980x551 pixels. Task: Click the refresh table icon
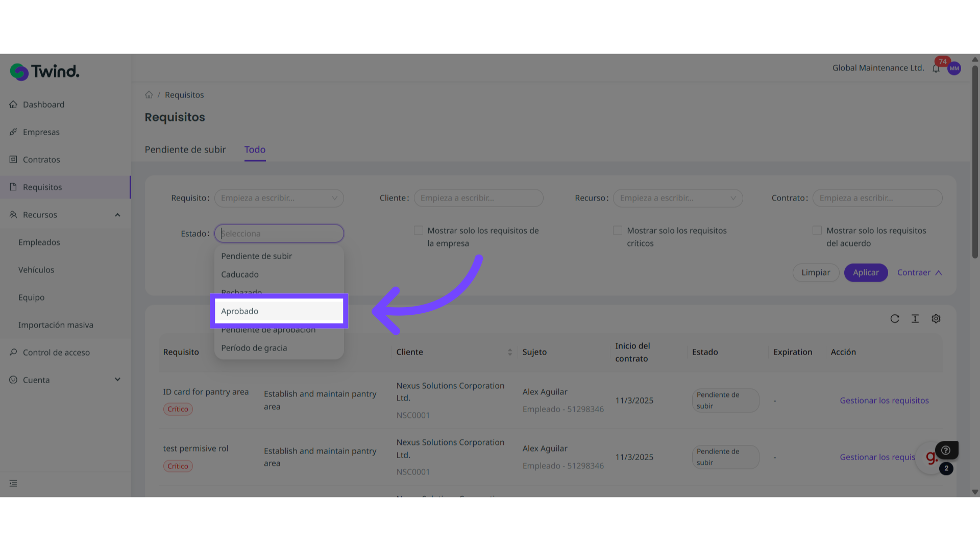tap(895, 319)
